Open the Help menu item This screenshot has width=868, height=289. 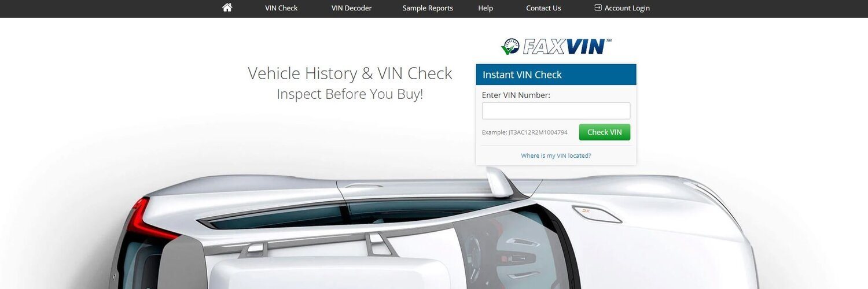(486, 8)
